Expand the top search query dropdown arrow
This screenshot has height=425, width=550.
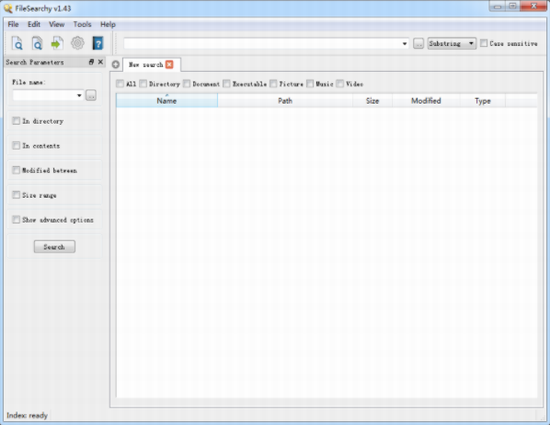(404, 44)
